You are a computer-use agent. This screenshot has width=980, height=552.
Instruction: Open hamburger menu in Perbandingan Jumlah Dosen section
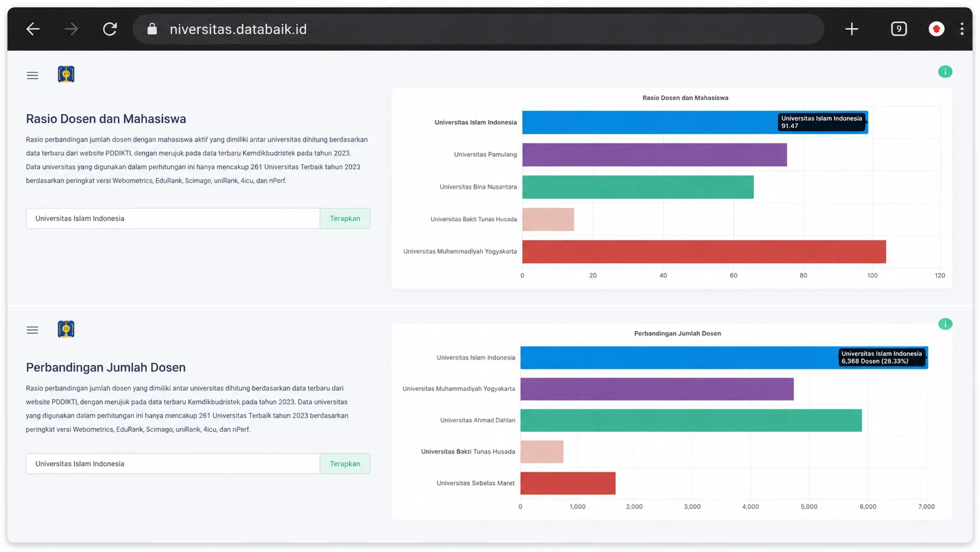click(x=32, y=330)
